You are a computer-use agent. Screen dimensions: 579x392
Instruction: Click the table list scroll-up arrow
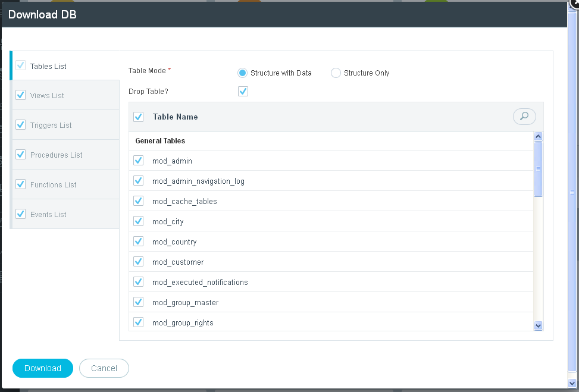(539, 137)
